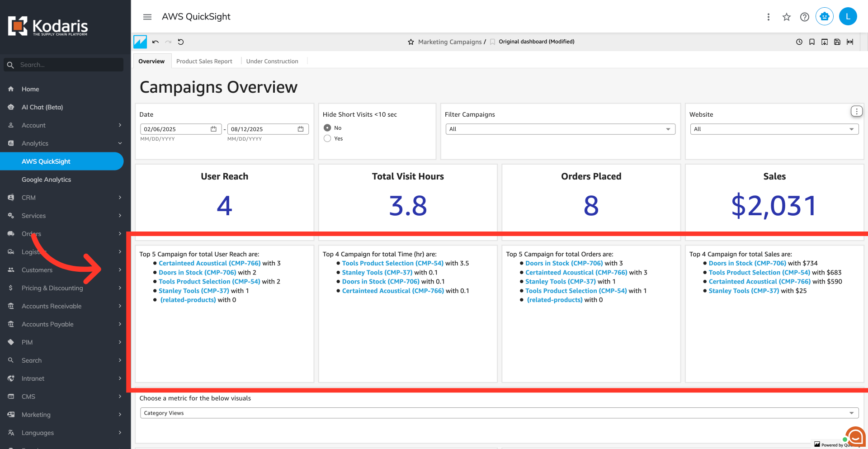Redo the dashboard change
Viewport: 868px width, 449px height.
[168, 42]
